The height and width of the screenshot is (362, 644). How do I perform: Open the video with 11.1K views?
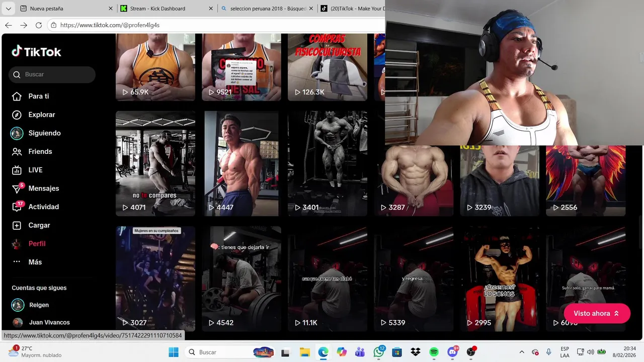pos(328,279)
